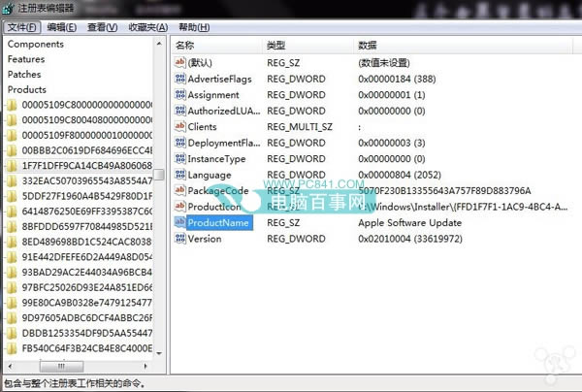Image resolution: width=582 pixels, height=392 pixels.
Task: Click tree pane scroll left arrow
Action: click(x=10, y=366)
